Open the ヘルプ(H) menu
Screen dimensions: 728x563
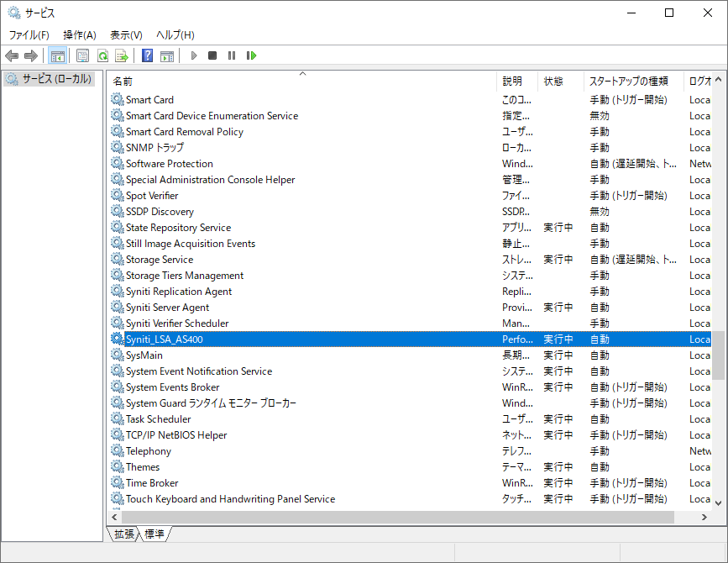point(175,34)
